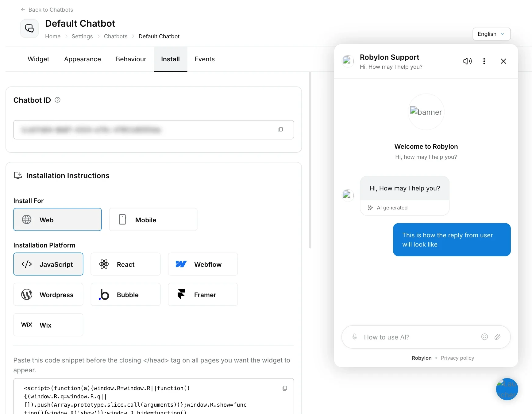Open chat widget three-dot options menu
This screenshot has height=414, width=532.
click(x=484, y=61)
